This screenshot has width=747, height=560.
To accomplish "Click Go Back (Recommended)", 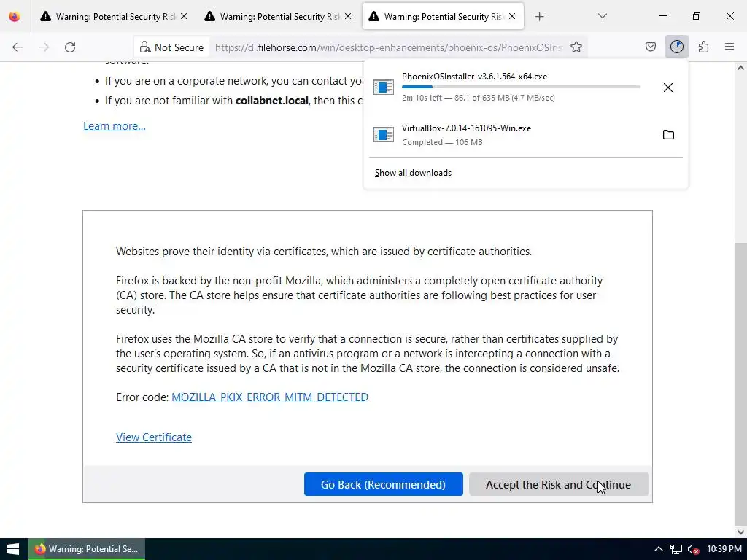I will tap(384, 484).
